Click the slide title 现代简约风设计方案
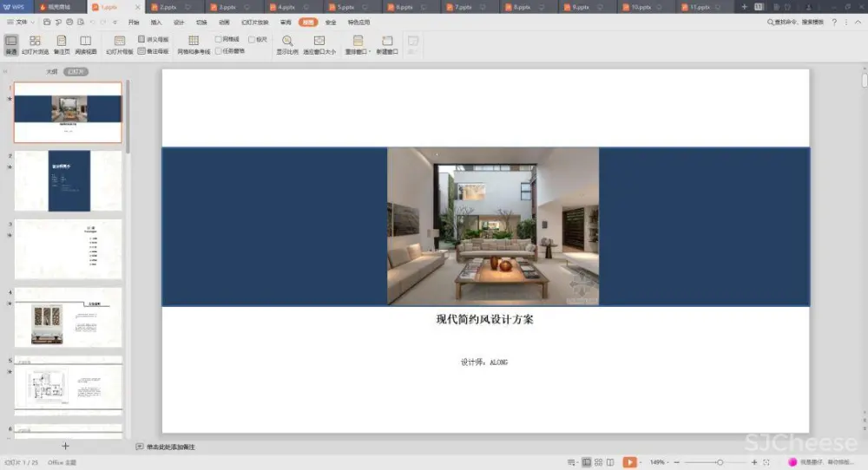Image resolution: width=868 pixels, height=470 pixels. click(485, 319)
